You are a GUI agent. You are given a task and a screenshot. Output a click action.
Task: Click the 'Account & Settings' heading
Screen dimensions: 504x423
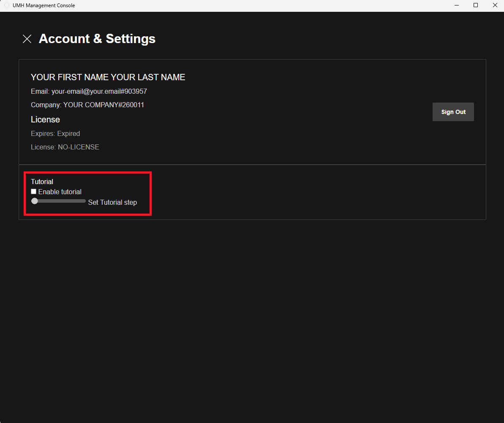(97, 39)
